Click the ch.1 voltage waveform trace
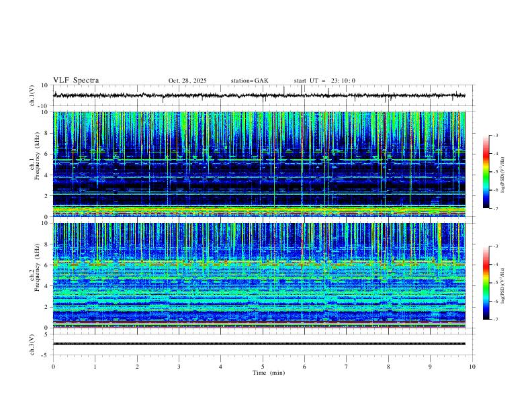Screen dimensions: 532x411 click(259, 95)
